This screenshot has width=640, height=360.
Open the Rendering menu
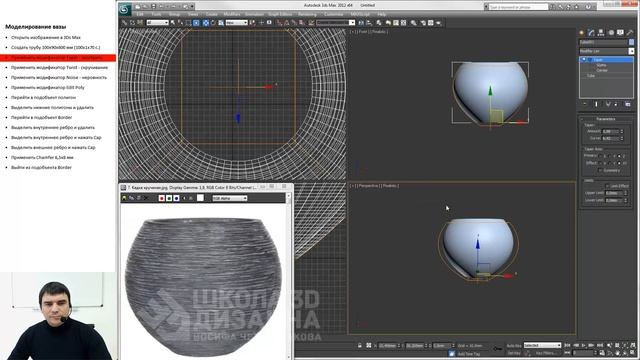coord(307,14)
